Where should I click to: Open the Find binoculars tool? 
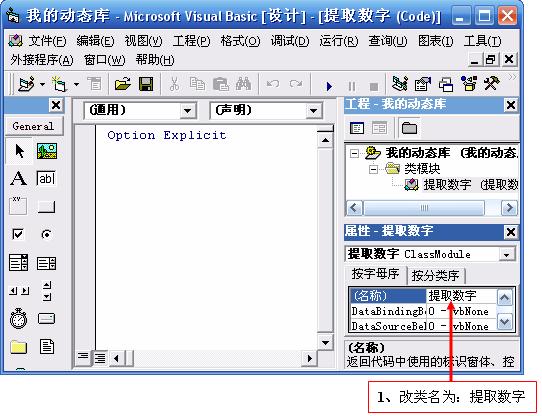tap(243, 84)
